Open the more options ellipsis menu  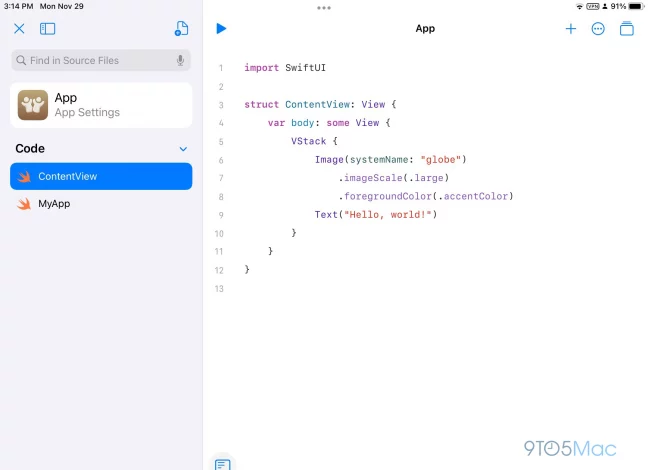[598, 29]
